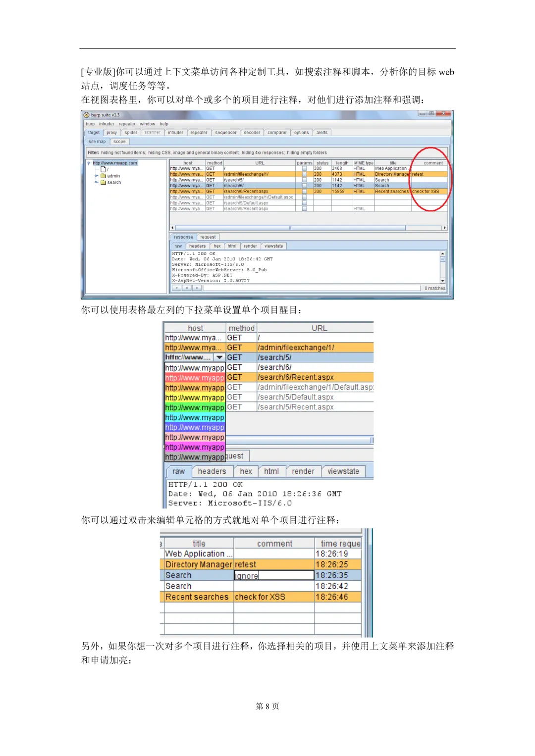
Task: Open the viewstate tab in main Burp window
Action: [x=273, y=246]
